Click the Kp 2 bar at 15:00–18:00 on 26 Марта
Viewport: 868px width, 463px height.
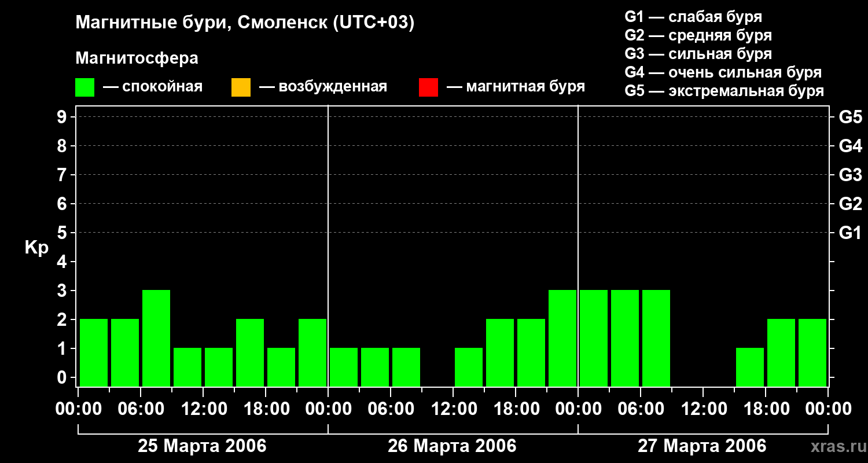[500, 352]
